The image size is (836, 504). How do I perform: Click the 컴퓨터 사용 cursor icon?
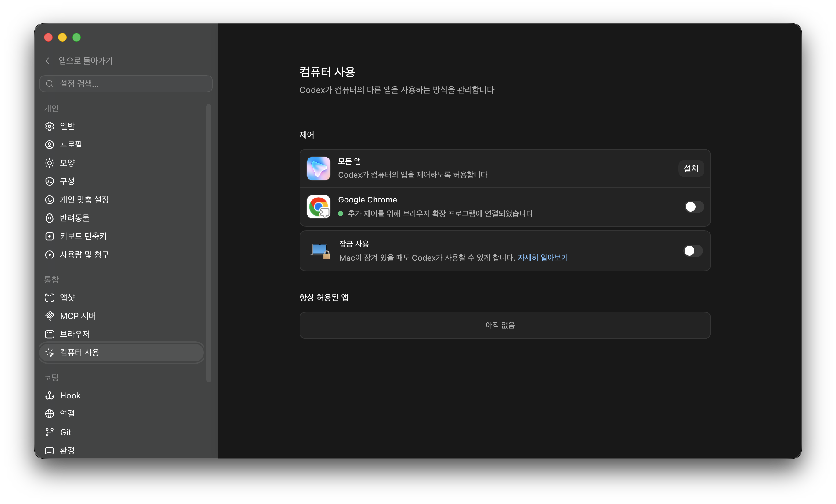50,352
